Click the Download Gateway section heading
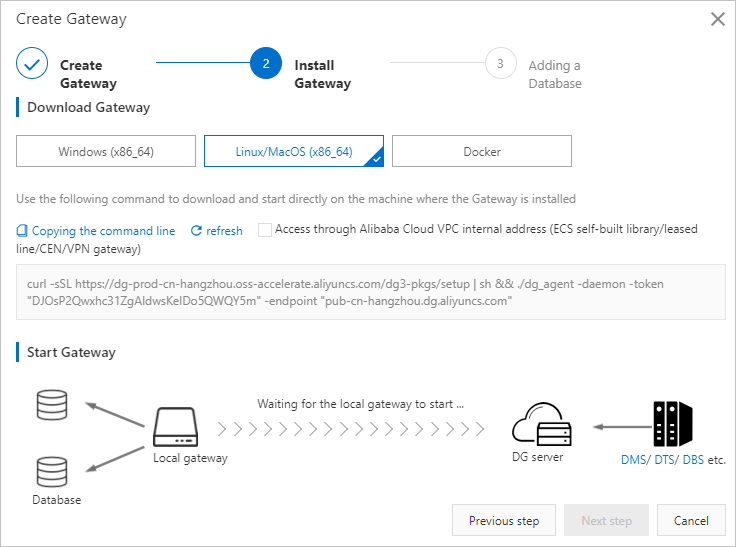Image resolution: width=736 pixels, height=547 pixels. point(88,107)
